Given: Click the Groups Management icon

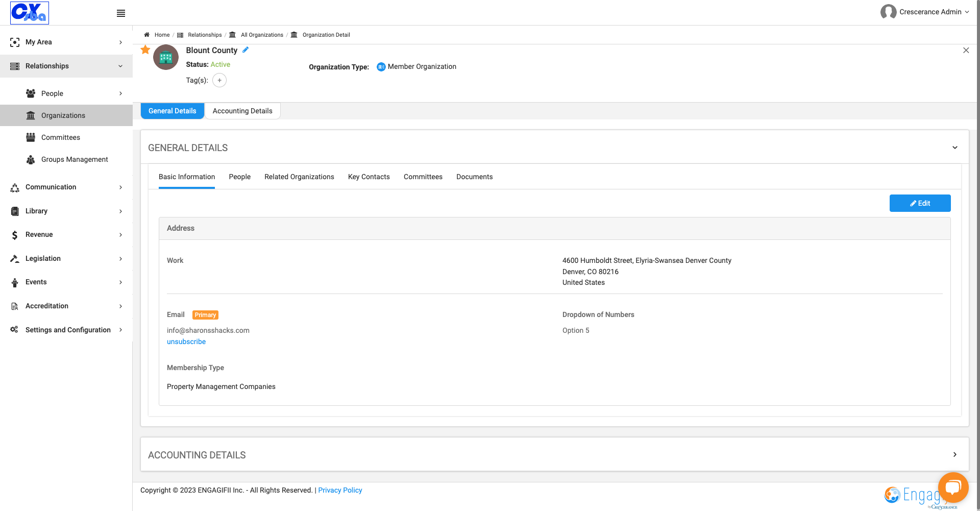Looking at the screenshot, I should pyautogui.click(x=31, y=159).
